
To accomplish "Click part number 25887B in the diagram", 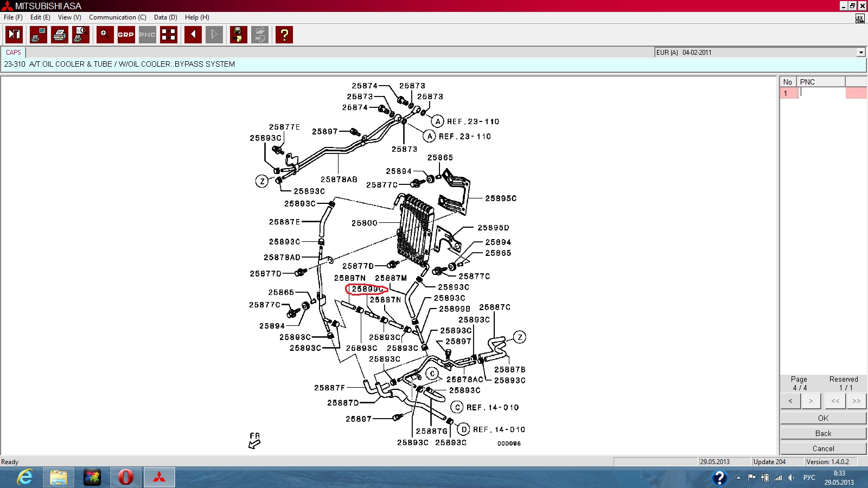I will click(510, 370).
